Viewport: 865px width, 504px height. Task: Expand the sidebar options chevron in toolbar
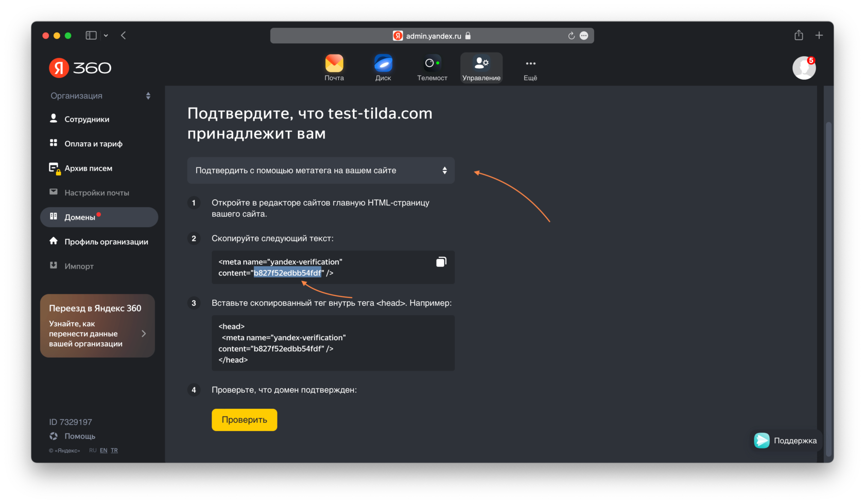tap(106, 36)
